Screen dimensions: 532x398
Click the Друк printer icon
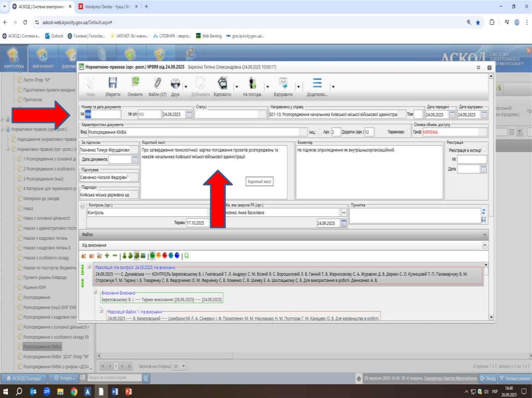[175, 84]
